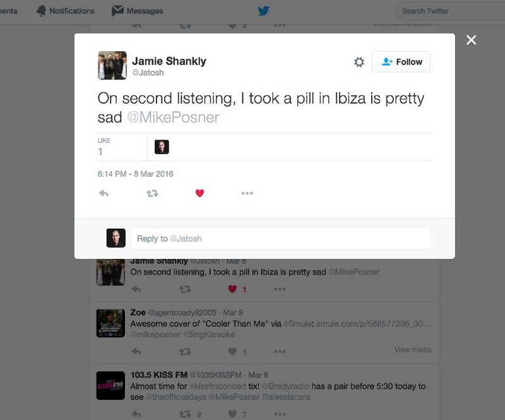Reply to the 103.5 KISS FM tweet

pos(136,414)
